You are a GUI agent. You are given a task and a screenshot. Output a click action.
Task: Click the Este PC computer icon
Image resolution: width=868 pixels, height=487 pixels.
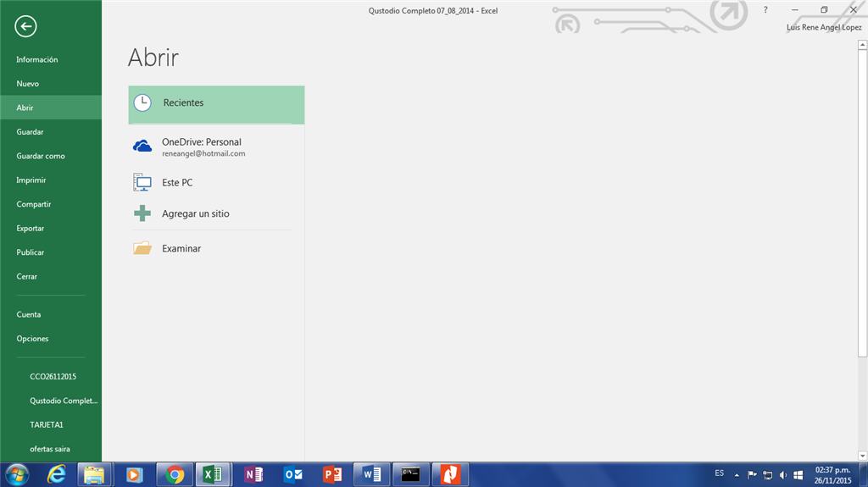[142, 182]
